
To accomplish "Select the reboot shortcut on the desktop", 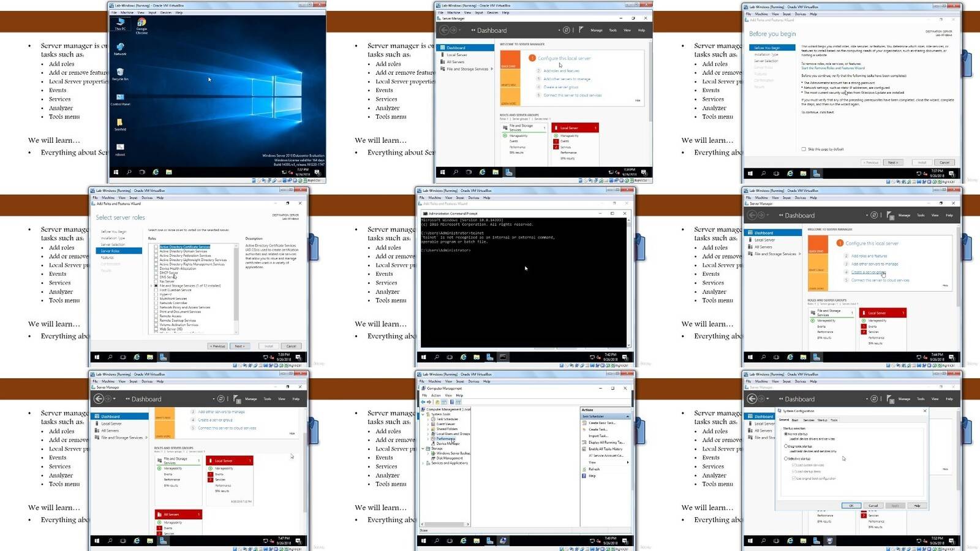I will tap(120, 150).
